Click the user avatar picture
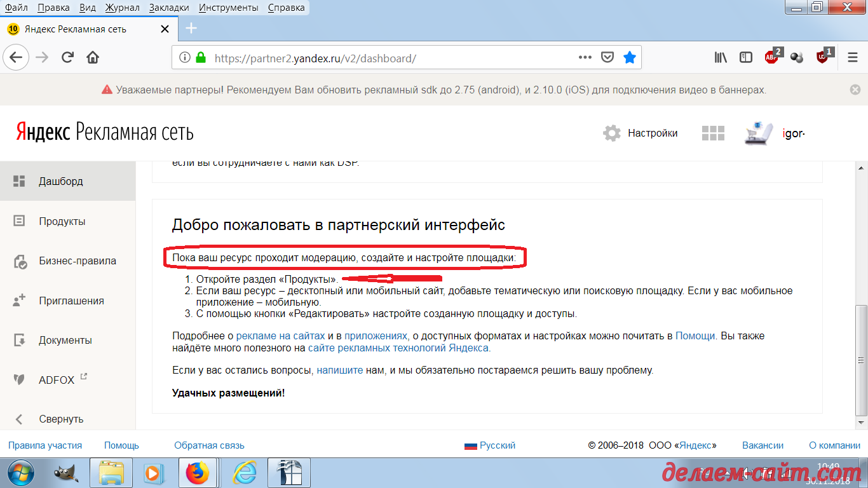This screenshot has width=868, height=488. [759, 133]
